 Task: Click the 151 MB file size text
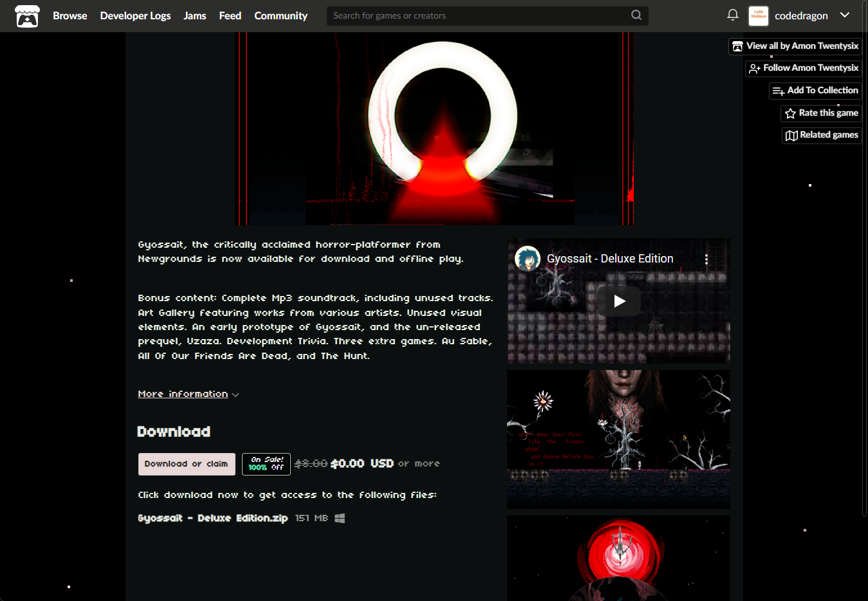(311, 518)
